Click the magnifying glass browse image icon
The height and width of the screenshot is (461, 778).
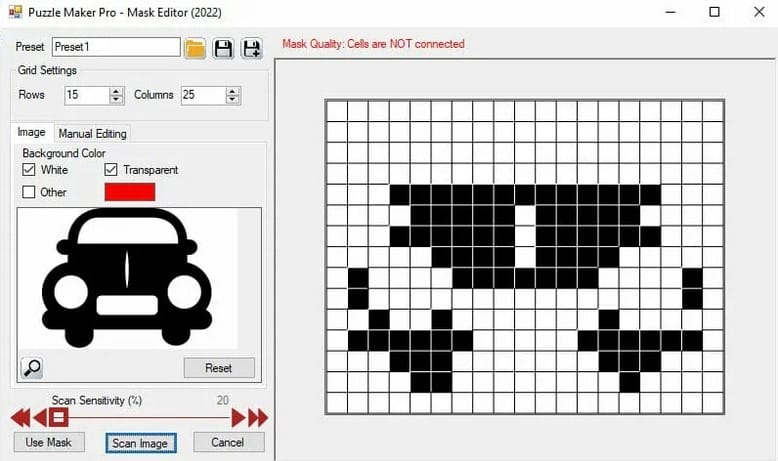[x=32, y=367]
